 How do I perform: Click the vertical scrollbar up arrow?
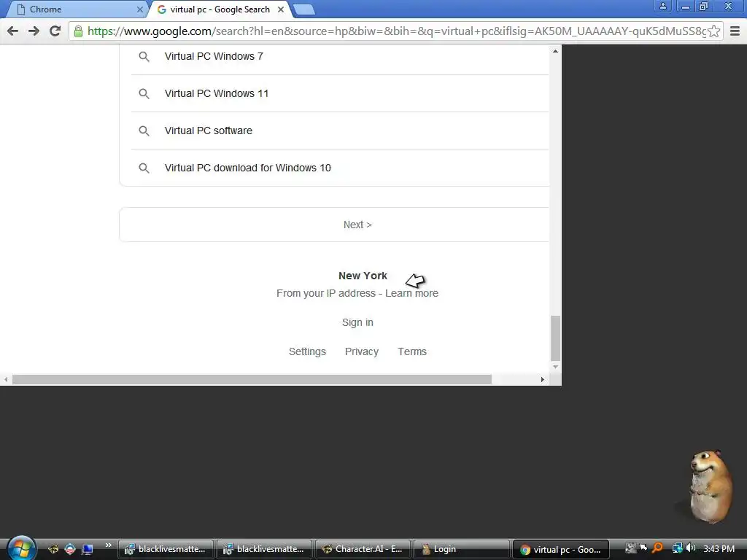[555, 50]
